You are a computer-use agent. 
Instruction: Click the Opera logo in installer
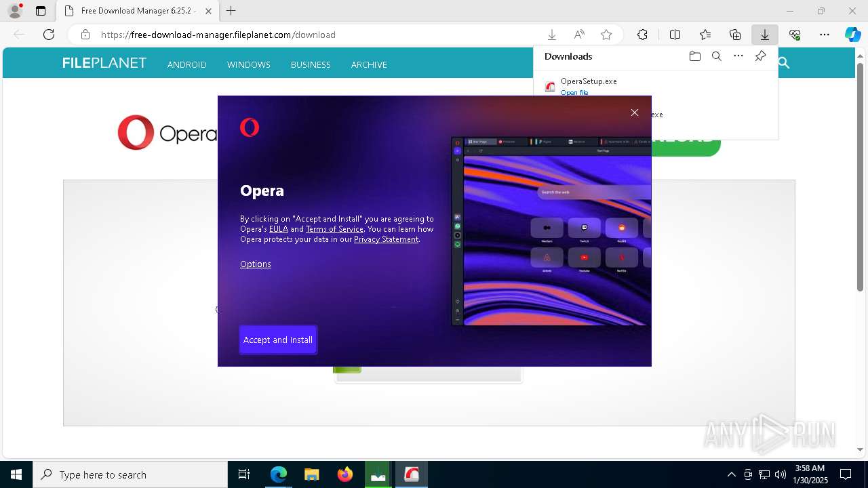click(x=250, y=127)
